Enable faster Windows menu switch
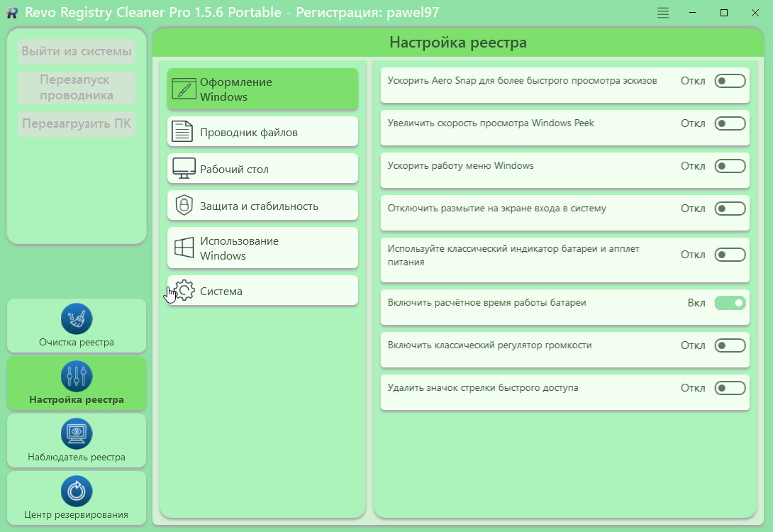The image size is (773, 532). coord(730,166)
